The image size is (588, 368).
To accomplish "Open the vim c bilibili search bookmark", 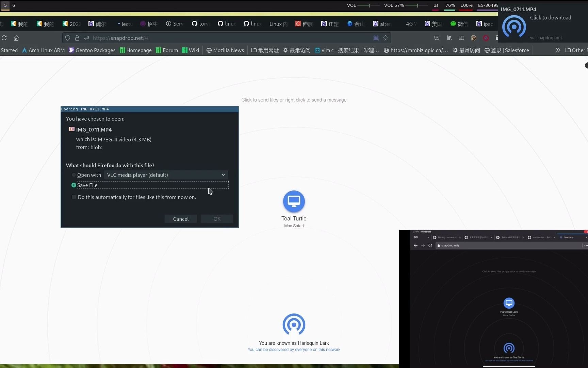I will (x=347, y=50).
